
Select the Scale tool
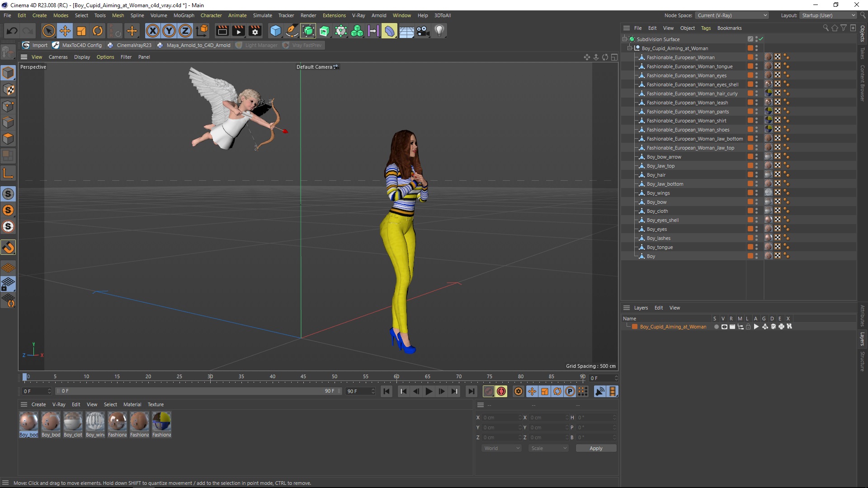click(81, 31)
